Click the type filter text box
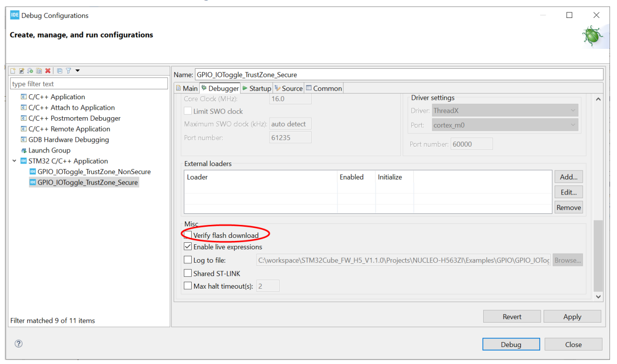Image resolution: width=617 pixels, height=364 pixels. coord(89,84)
